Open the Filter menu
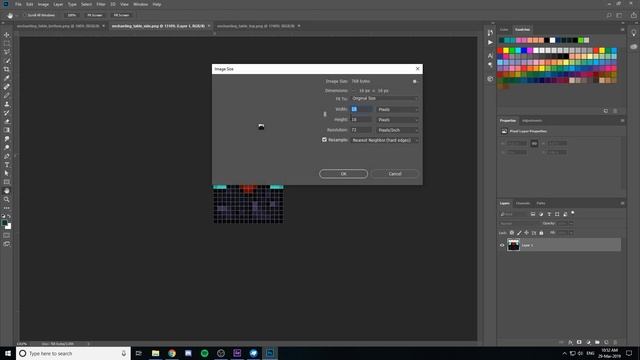 point(101,4)
